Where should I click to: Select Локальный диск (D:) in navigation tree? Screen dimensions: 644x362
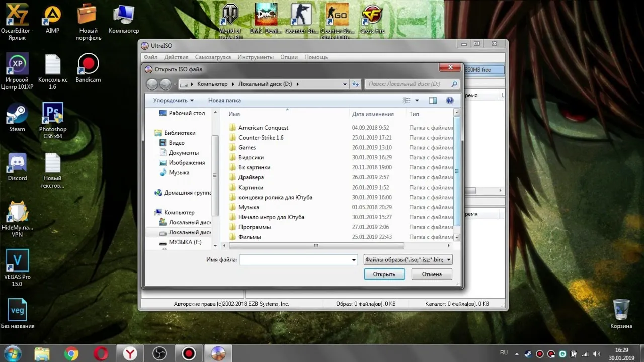point(189,233)
